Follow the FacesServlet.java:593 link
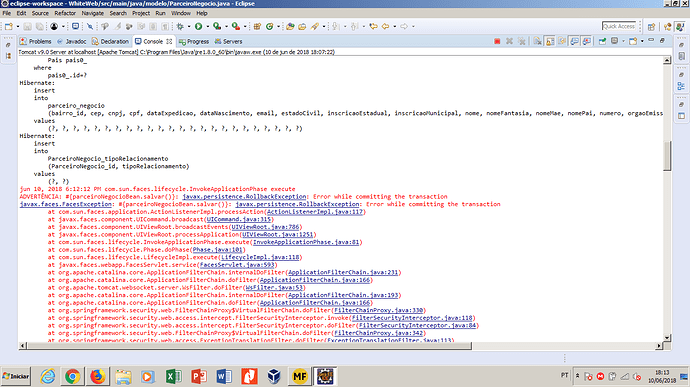This screenshot has width=690, height=387. coord(237,265)
